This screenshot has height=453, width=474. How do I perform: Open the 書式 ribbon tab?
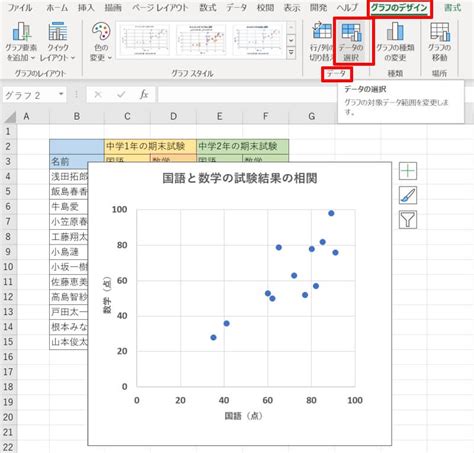pos(452,7)
